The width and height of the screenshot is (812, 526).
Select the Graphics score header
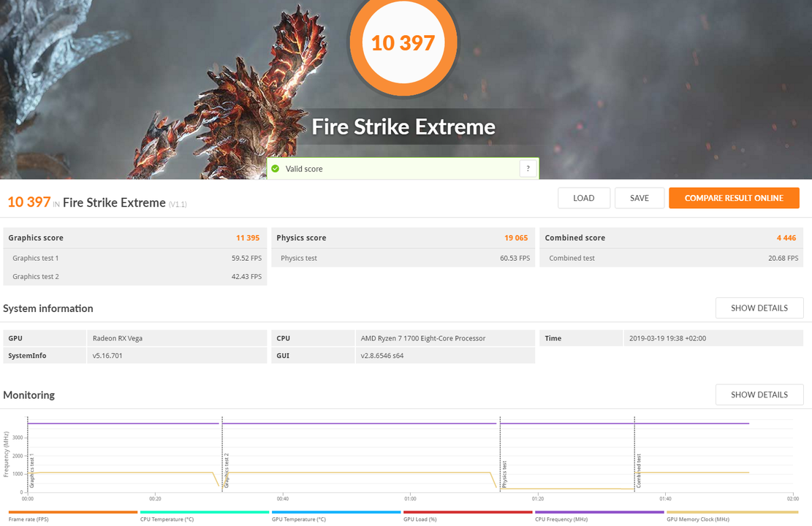(x=36, y=237)
